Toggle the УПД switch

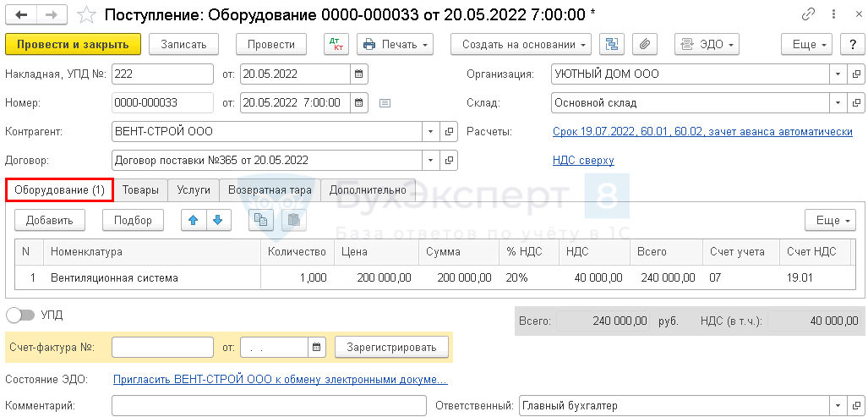tap(20, 315)
